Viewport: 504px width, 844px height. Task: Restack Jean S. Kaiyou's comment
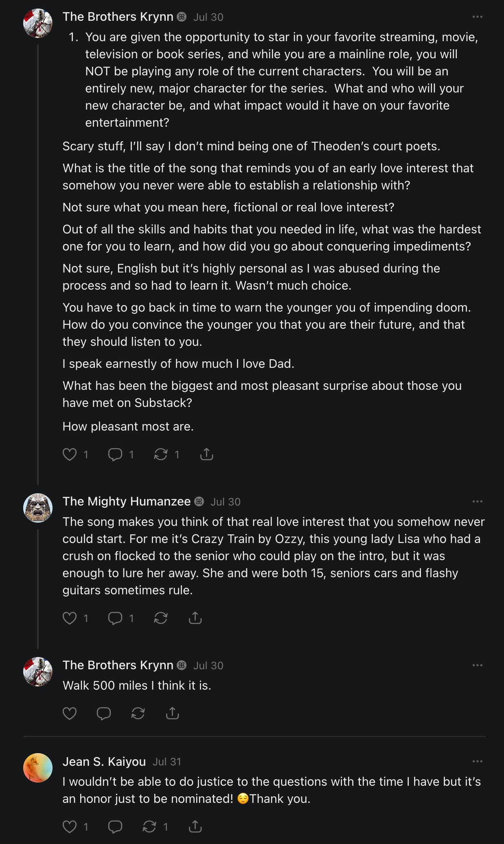(x=149, y=826)
